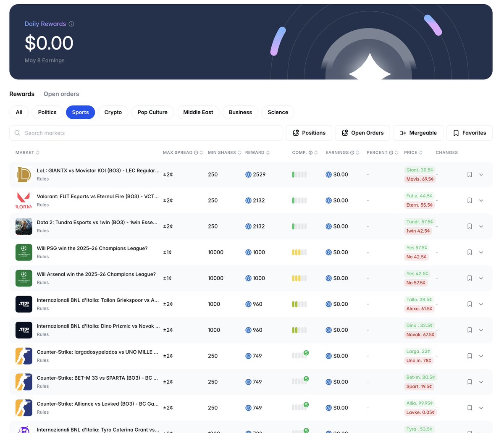Sort by the MAX SPREAD column

183,152
